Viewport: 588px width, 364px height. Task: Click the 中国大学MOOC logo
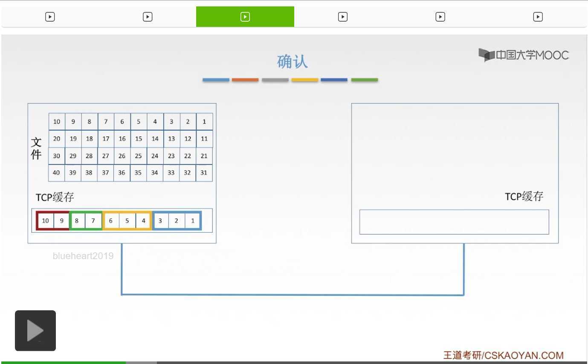pos(524,55)
